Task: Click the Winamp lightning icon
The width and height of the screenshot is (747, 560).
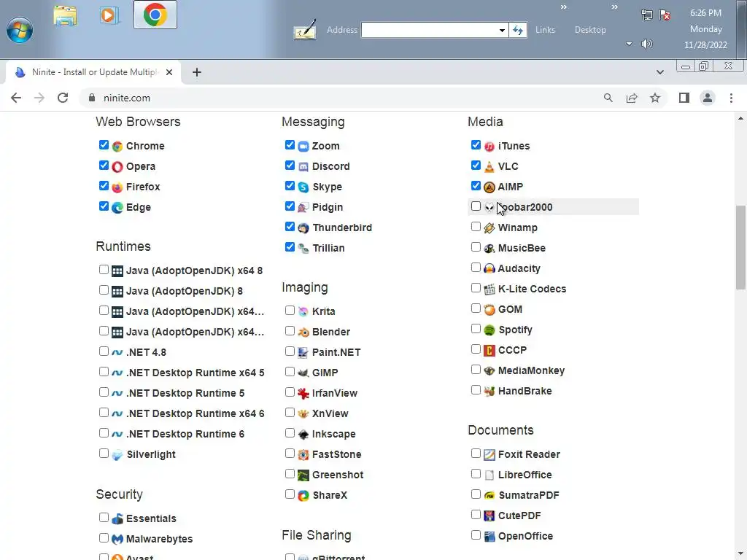Action: coord(489,228)
